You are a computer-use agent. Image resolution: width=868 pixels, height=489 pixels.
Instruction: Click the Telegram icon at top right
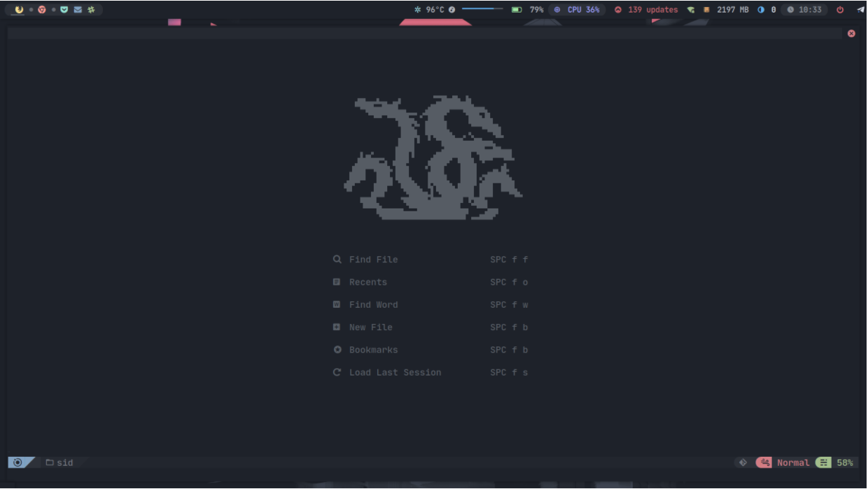point(861,10)
